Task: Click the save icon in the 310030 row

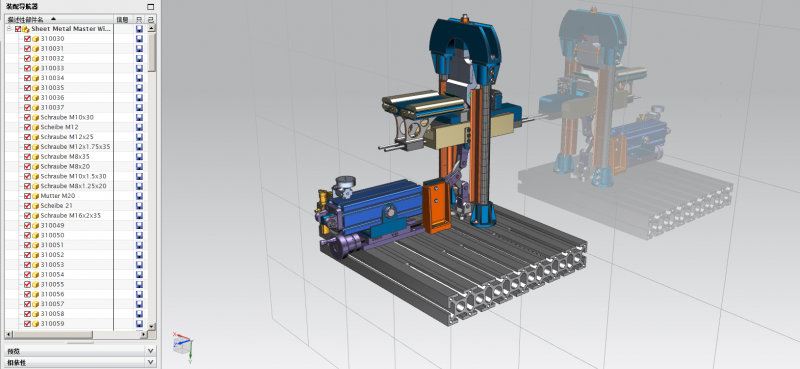Action: [139, 39]
